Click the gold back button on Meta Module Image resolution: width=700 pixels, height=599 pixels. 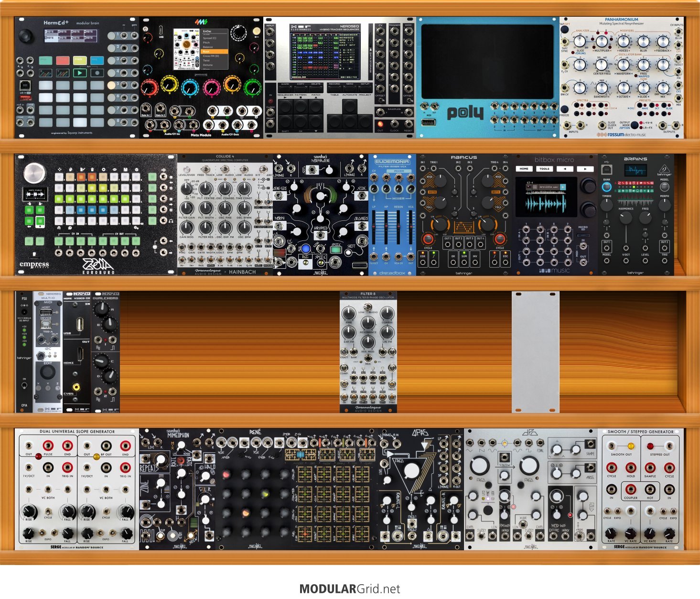click(x=257, y=31)
